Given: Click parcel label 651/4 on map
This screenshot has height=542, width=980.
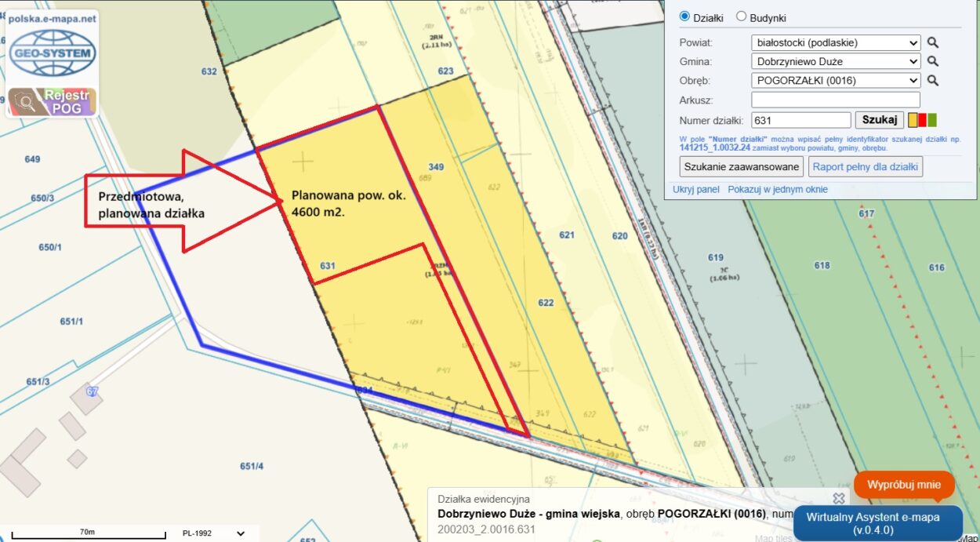Looking at the screenshot, I should (x=252, y=466).
